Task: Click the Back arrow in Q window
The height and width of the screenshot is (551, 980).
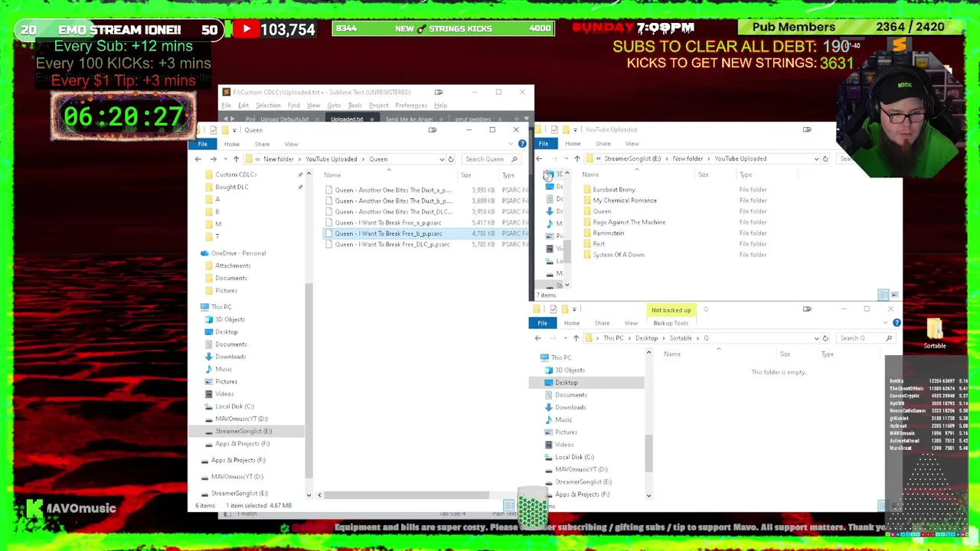Action: [x=537, y=338]
